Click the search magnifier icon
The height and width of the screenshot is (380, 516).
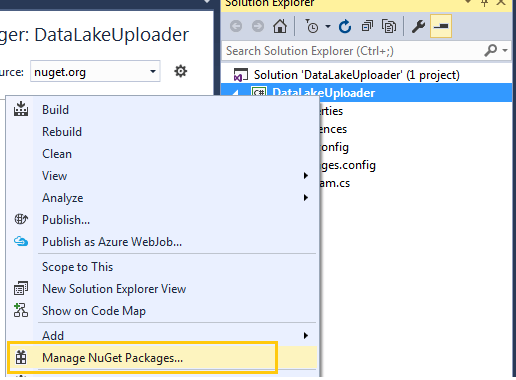[x=491, y=51]
